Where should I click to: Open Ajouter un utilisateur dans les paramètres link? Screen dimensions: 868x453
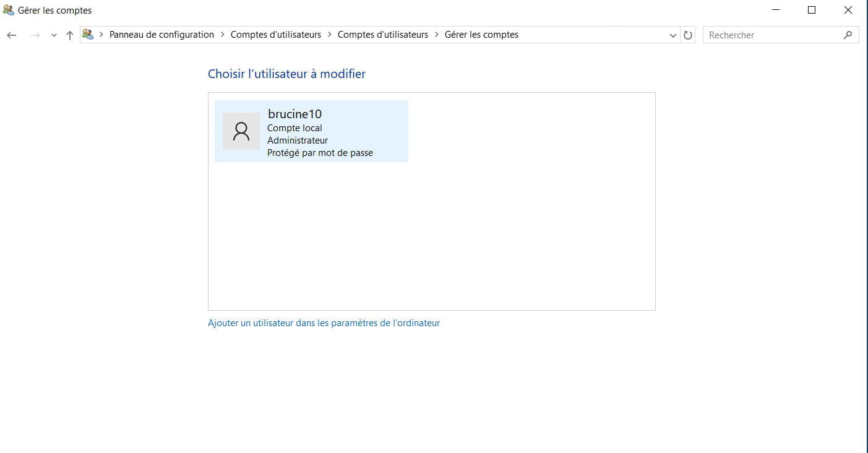[324, 323]
